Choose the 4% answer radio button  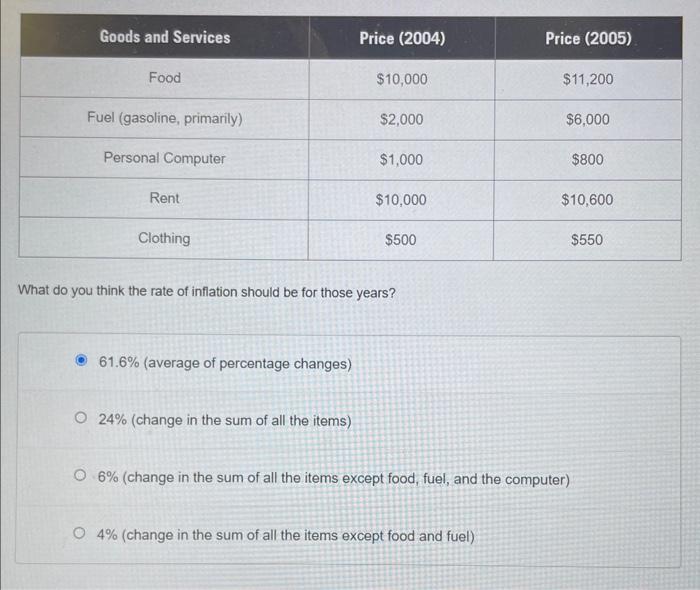coord(79,533)
